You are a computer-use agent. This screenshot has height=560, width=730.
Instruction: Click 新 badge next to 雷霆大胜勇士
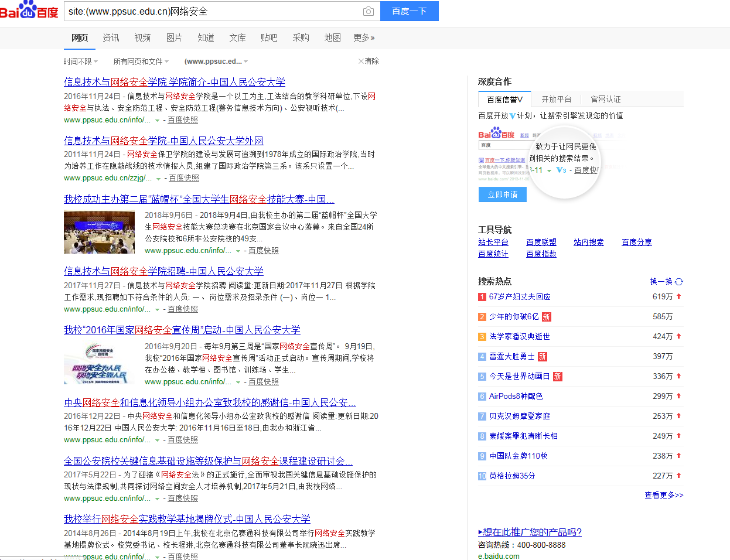542,357
